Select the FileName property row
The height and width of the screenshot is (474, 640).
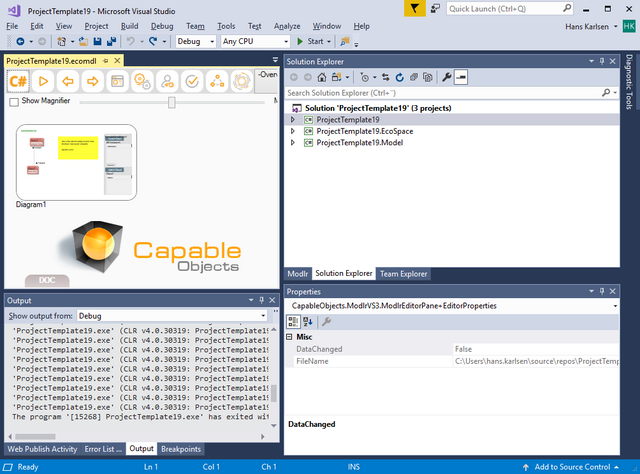pos(452,361)
